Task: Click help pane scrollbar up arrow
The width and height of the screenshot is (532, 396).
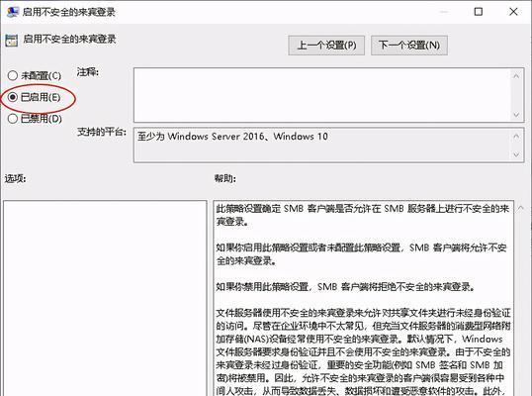Action: point(521,209)
